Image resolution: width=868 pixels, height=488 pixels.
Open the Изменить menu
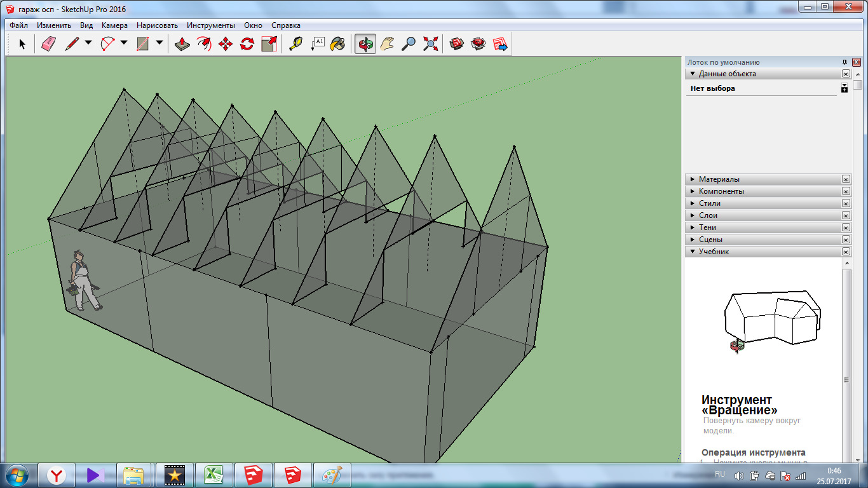53,25
